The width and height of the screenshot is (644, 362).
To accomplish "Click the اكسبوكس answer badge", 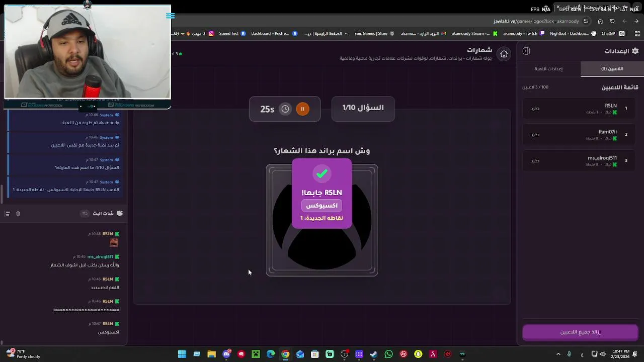I will click(x=321, y=206).
